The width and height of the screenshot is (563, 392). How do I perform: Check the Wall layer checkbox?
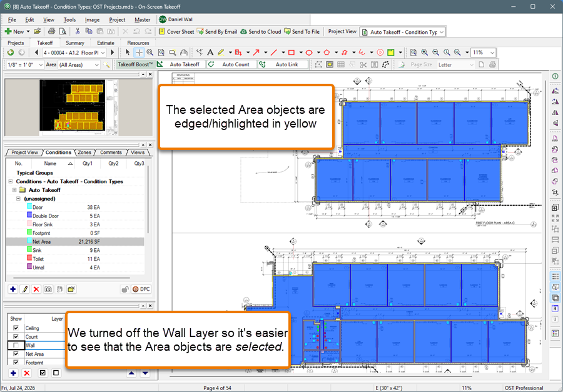pos(16,345)
